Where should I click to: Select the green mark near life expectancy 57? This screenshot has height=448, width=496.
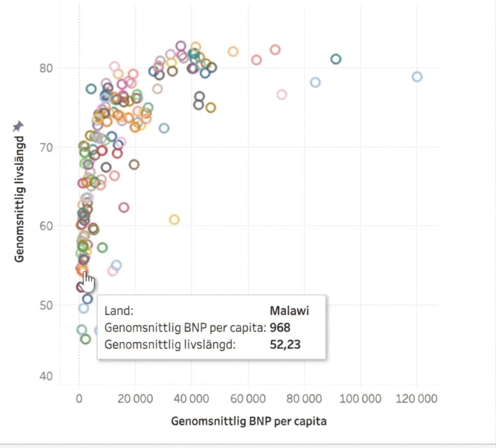pos(102,247)
